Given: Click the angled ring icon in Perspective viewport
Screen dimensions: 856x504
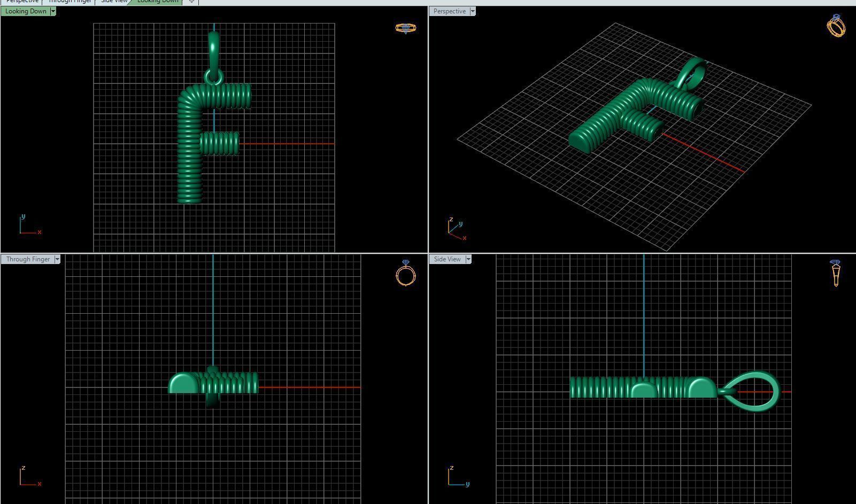Looking at the screenshot, I should tap(836, 26).
